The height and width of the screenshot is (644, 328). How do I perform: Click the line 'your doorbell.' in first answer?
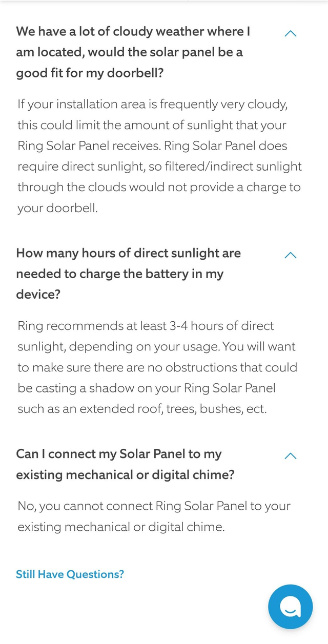coord(57,209)
